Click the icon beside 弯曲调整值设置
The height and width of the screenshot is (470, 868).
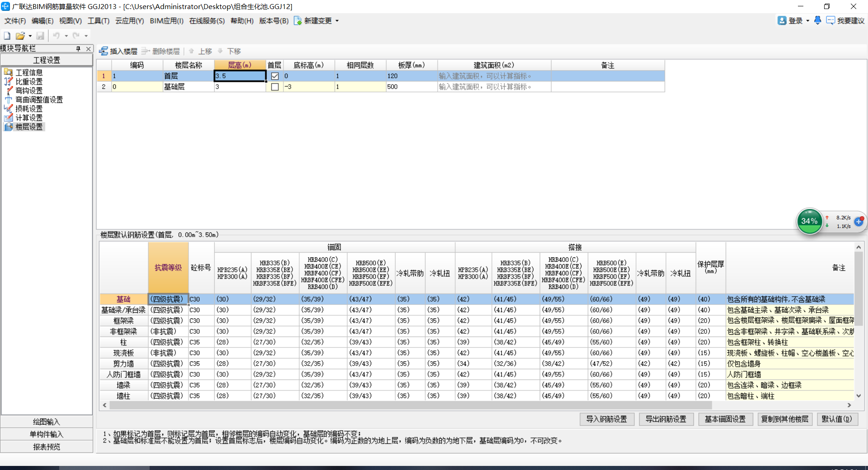8,100
